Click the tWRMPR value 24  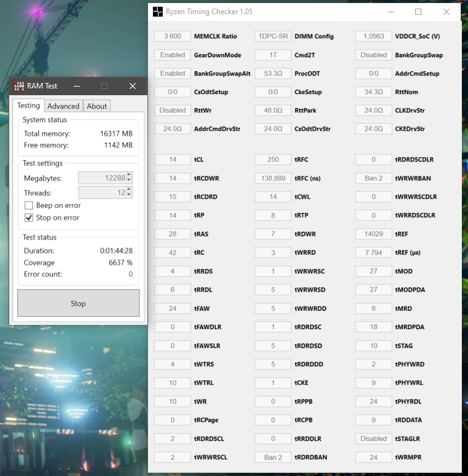373,457
